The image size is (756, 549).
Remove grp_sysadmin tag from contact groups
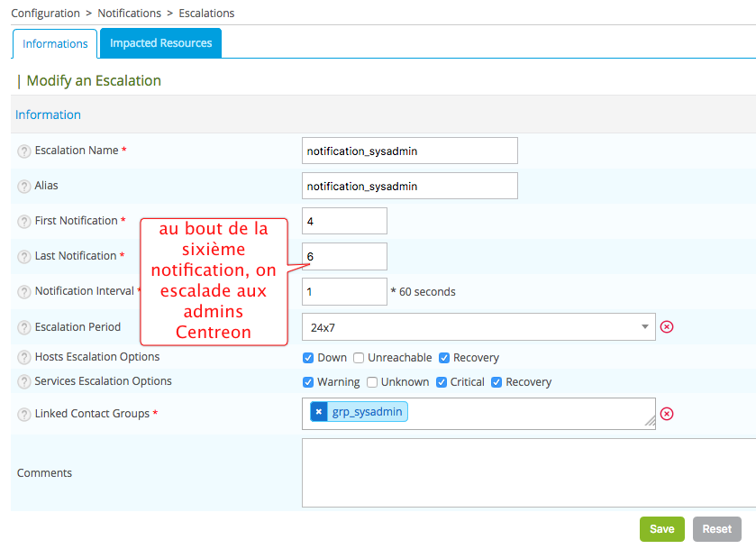319,412
